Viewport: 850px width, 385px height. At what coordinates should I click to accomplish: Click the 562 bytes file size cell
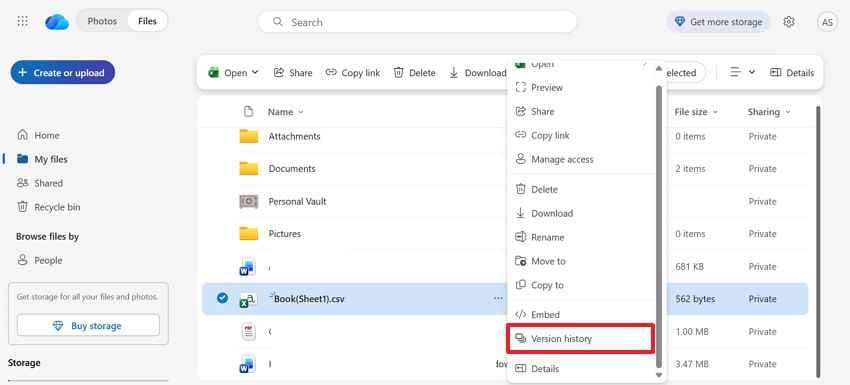coord(695,299)
